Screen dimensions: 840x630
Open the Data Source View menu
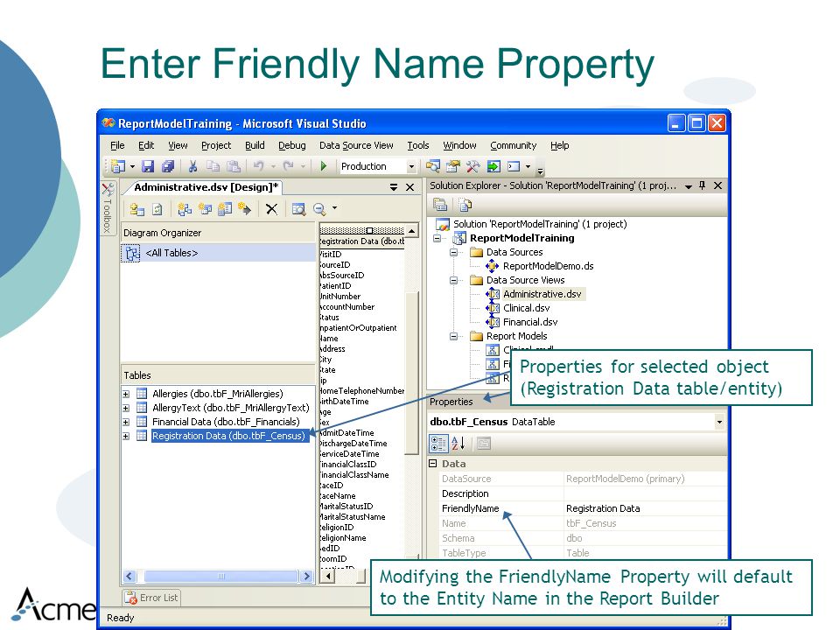[356, 145]
